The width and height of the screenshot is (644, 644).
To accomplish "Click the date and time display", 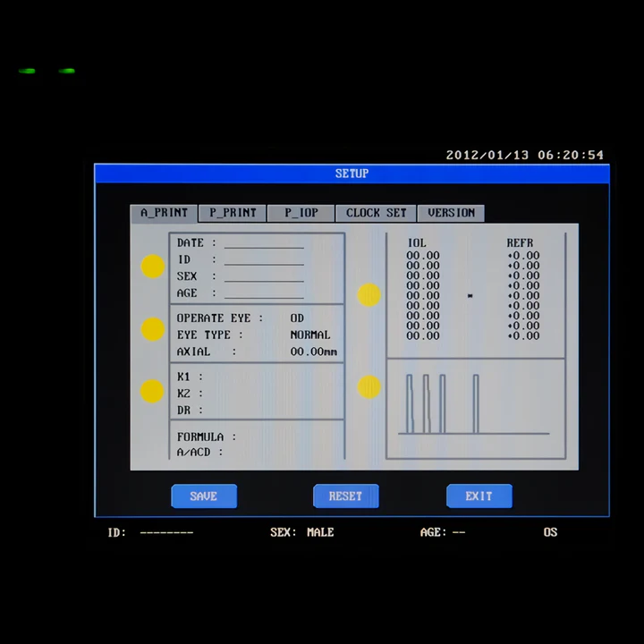I will point(525,156).
